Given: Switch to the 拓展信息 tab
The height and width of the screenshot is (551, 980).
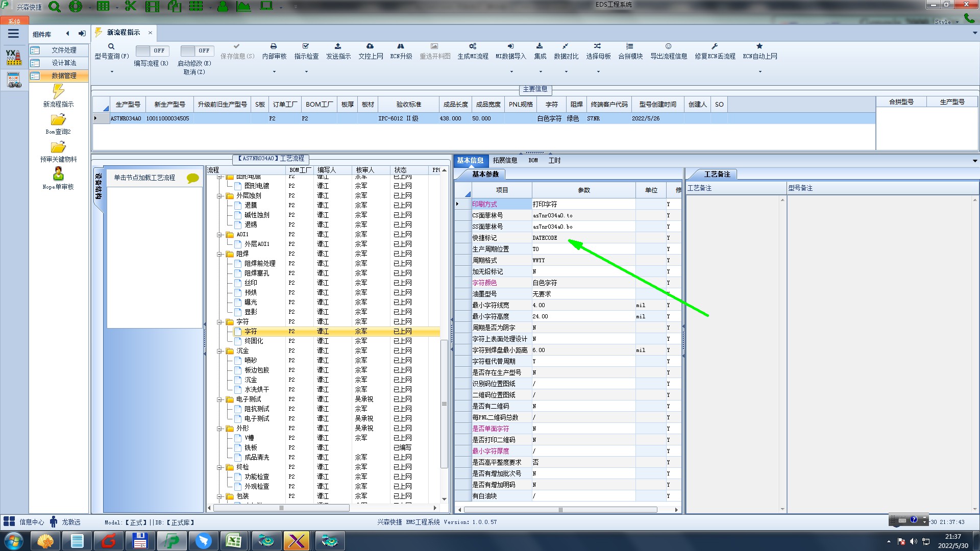Looking at the screenshot, I should 505,161.
